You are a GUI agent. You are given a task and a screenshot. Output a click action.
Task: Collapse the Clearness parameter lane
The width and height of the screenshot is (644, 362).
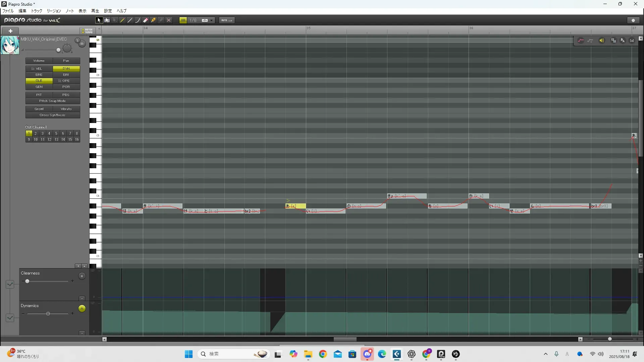pos(82,298)
